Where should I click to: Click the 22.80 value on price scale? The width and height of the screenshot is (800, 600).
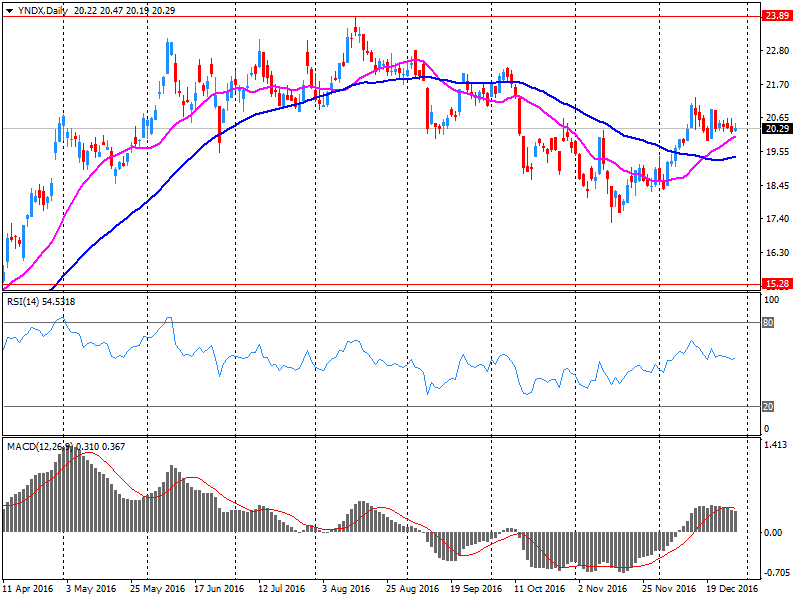point(775,51)
